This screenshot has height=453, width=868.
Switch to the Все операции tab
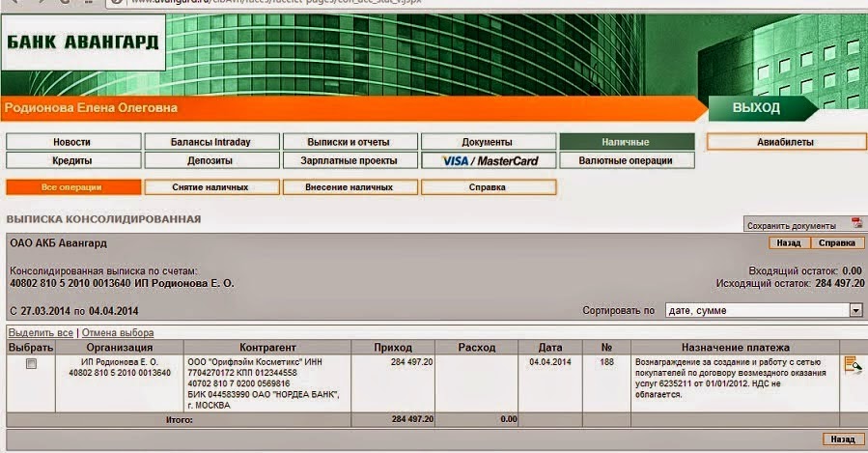tap(73, 187)
